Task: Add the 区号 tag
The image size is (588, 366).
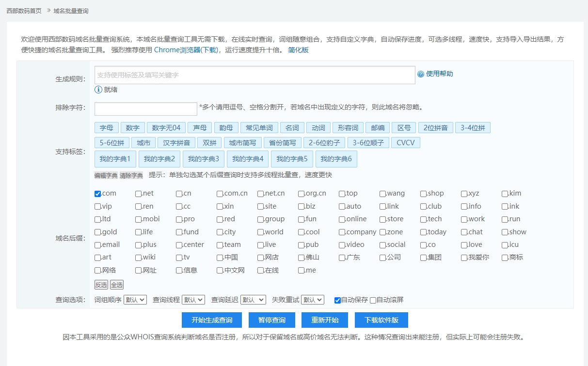Action: [x=404, y=128]
